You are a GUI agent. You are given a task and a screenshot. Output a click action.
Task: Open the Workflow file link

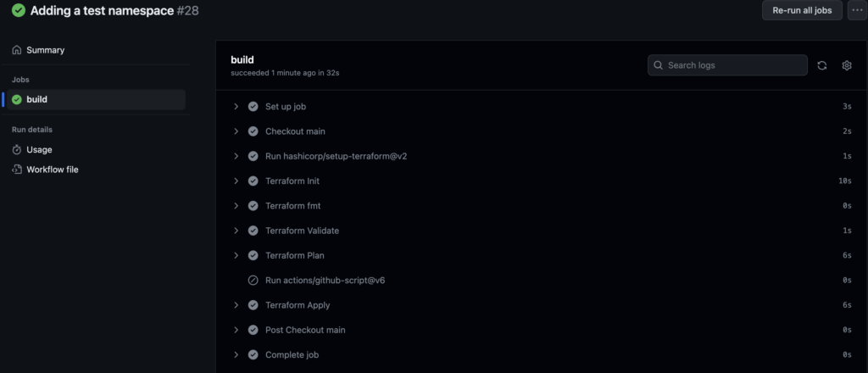(52, 170)
